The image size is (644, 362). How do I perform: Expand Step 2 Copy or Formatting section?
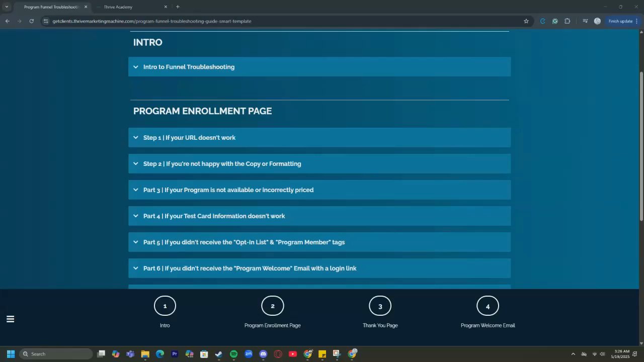coord(319,163)
